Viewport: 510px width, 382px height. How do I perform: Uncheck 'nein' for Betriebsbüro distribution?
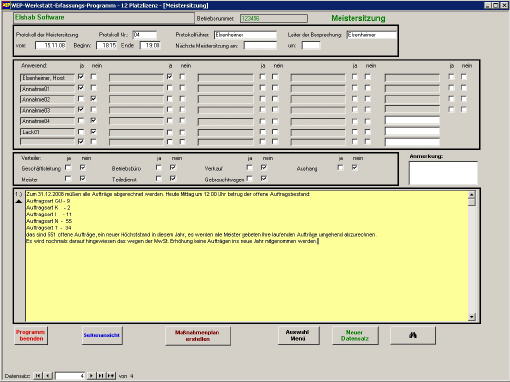pos(173,167)
